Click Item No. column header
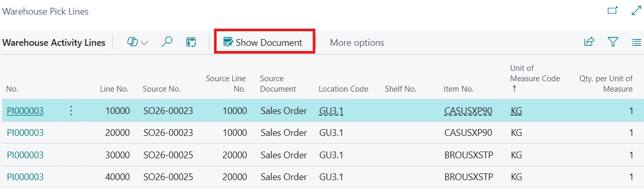This screenshot has height=189, width=644. tap(459, 89)
